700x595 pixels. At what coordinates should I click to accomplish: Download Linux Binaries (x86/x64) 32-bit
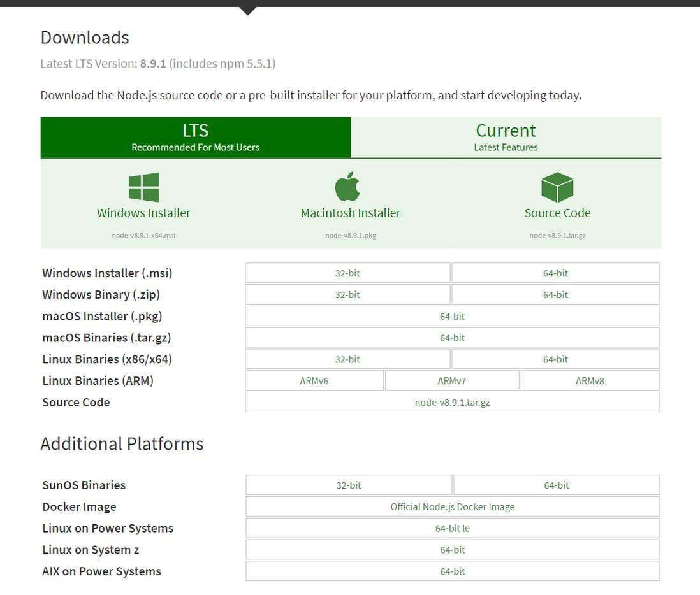pos(347,359)
